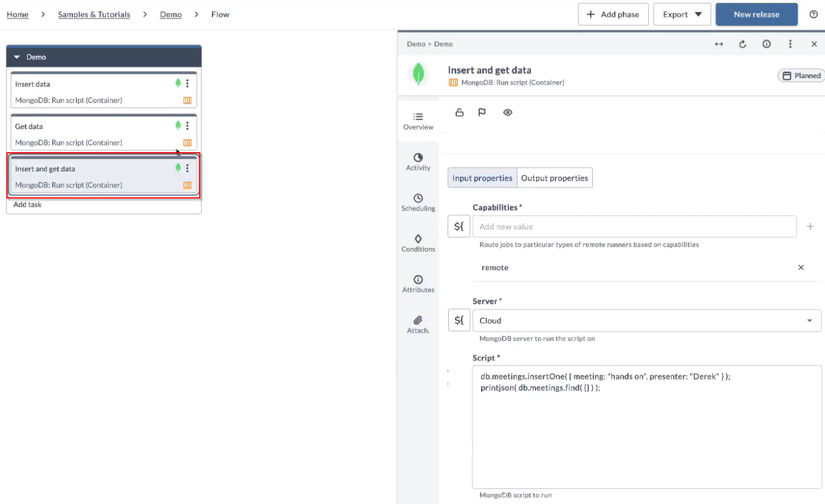Click the Server variable ${ button
825x504 pixels.
tap(459, 320)
